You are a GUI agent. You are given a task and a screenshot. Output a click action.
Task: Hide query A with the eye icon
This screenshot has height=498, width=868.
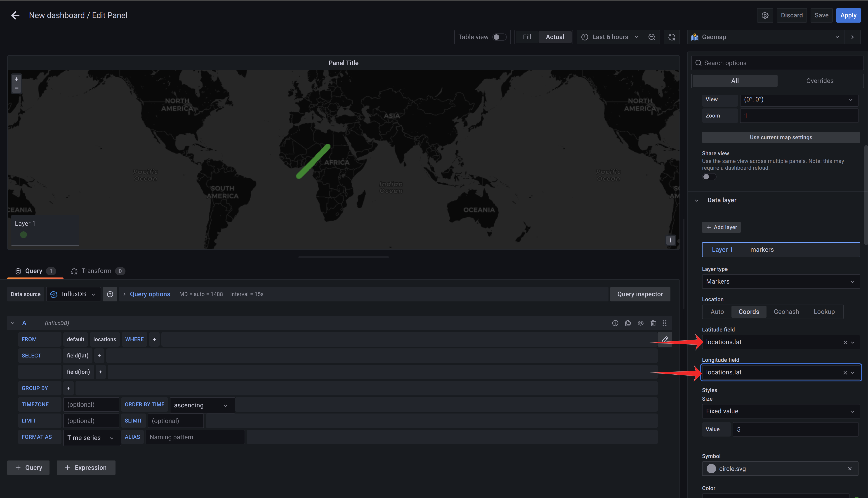(640, 323)
